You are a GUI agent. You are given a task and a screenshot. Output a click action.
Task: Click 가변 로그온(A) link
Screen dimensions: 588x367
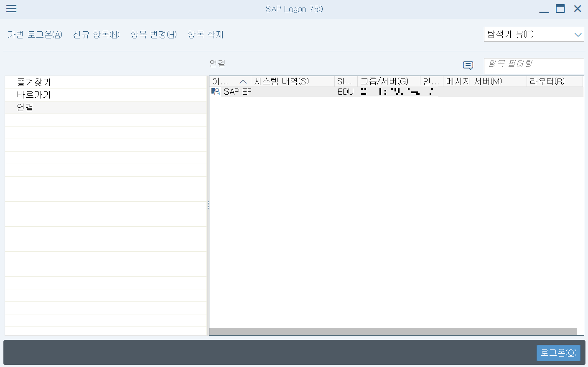pos(35,35)
